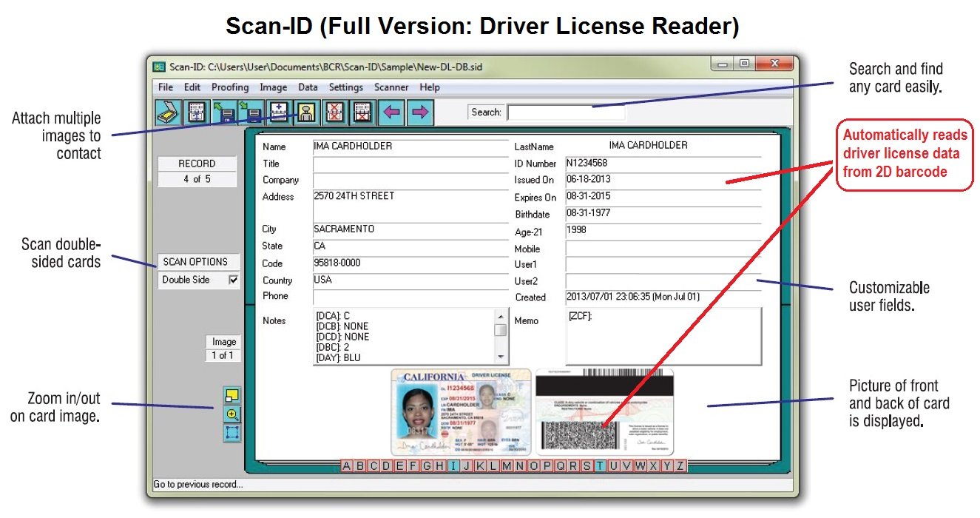This screenshot has height=518, width=980.
Task: Click the yellow rectangle icon above the magnifier
Action: (x=233, y=396)
